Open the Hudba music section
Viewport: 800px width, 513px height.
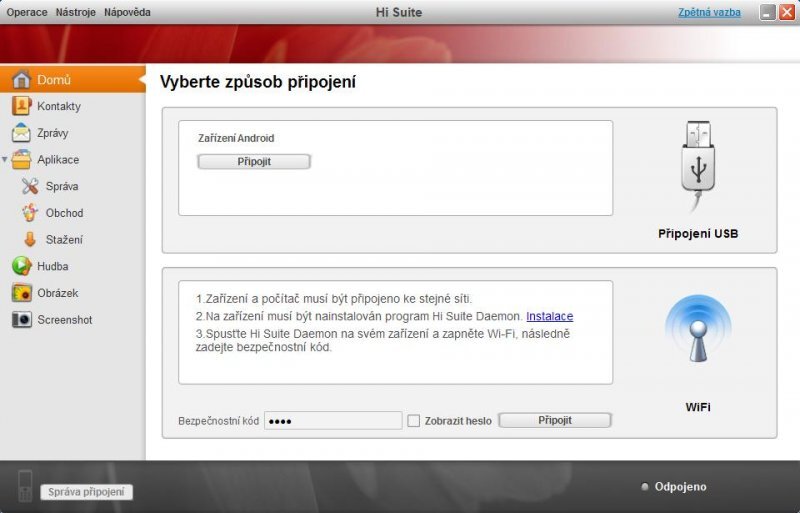(x=52, y=267)
